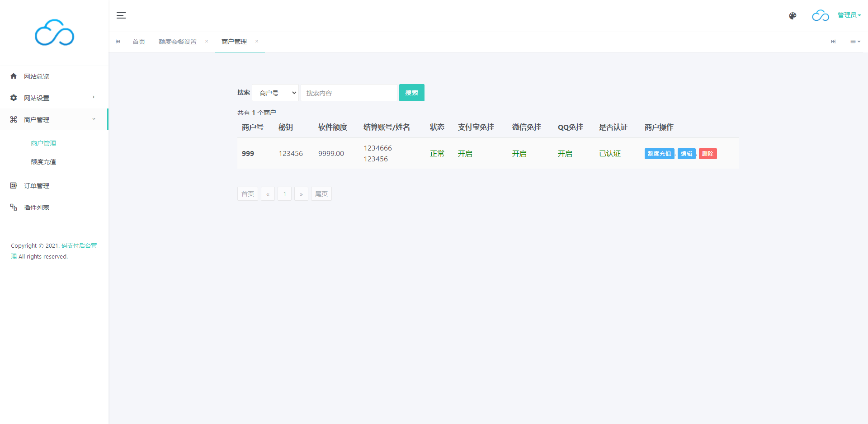Click the top-right cloud avatar icon
868x424 pixels.
pyautogui.click(x=820, y=16)
